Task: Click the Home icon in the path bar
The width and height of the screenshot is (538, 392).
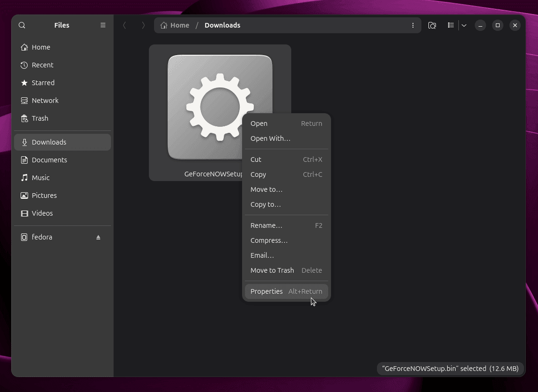Action: pos(164,25)
